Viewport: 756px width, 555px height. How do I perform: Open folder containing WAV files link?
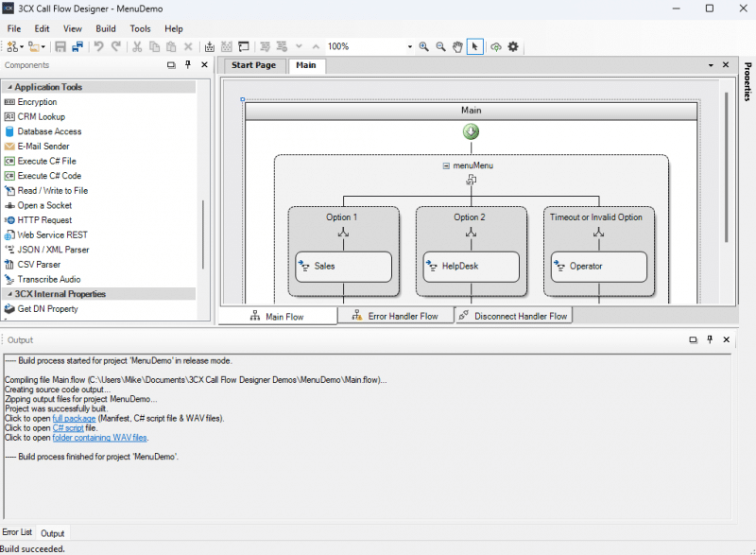[100, 438]
